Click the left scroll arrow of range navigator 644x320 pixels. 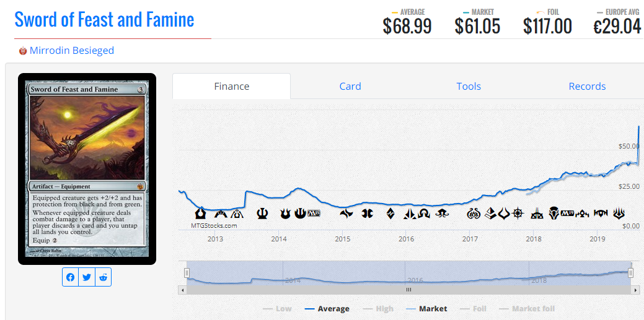click(181, 290)
